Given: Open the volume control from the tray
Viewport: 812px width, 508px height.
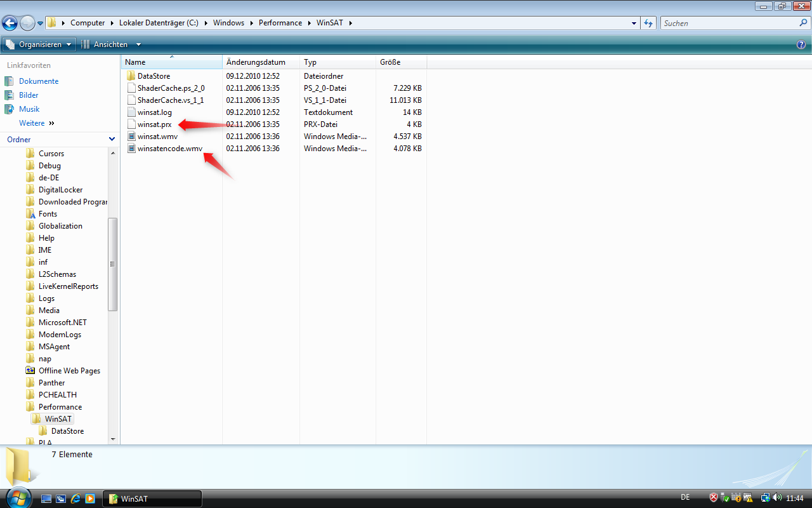Looking at the screenshot, I should 776,498.
